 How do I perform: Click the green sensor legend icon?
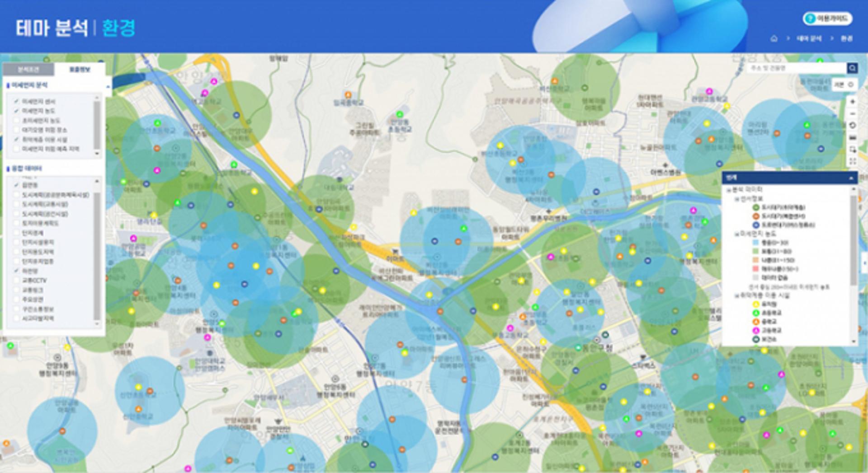pos(755,208)
